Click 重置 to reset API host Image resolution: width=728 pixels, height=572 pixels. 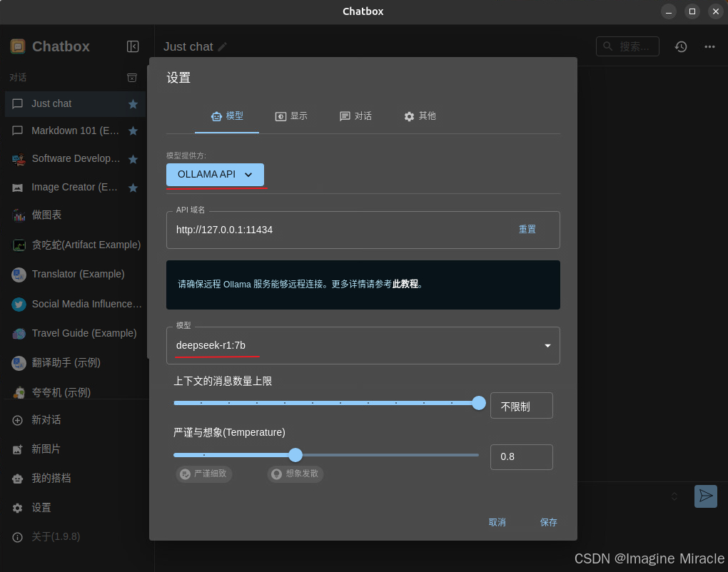tap(527, 230)
